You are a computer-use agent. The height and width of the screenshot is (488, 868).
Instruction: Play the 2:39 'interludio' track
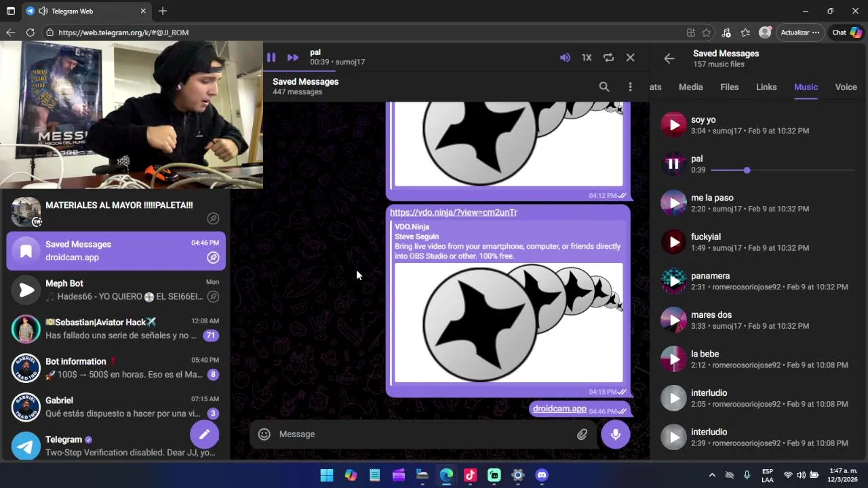(673, 437)
